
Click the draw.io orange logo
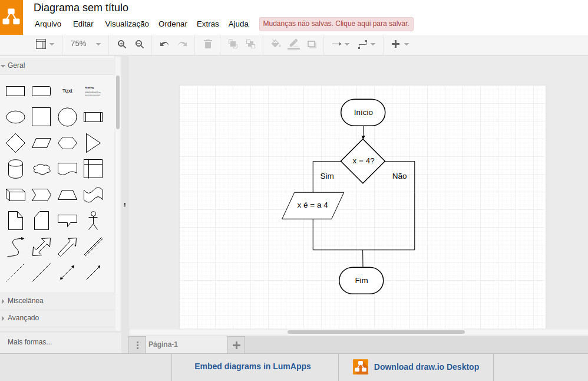[11, 17]
